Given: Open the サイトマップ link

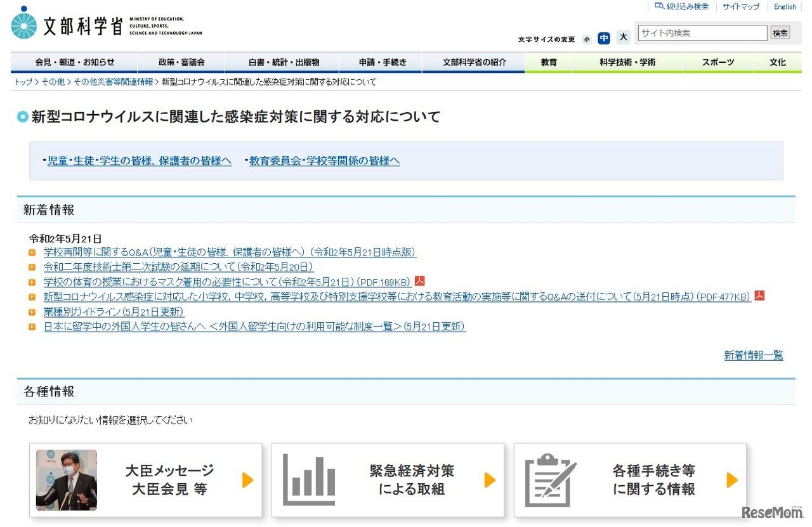Looking at the screenshot, I should (x=740, y=7).
